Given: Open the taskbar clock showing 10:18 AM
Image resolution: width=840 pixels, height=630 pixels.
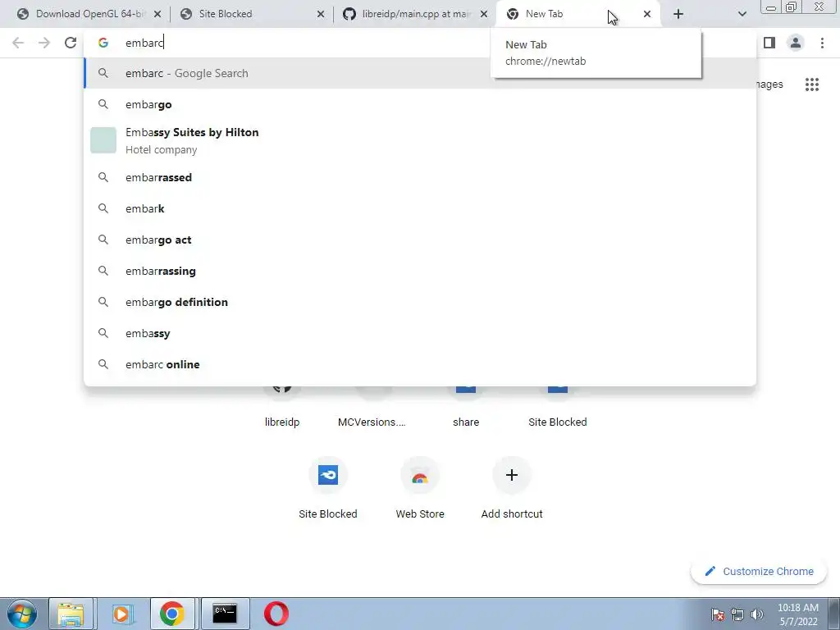Looking at the screenshot, I should click(797, 614).
